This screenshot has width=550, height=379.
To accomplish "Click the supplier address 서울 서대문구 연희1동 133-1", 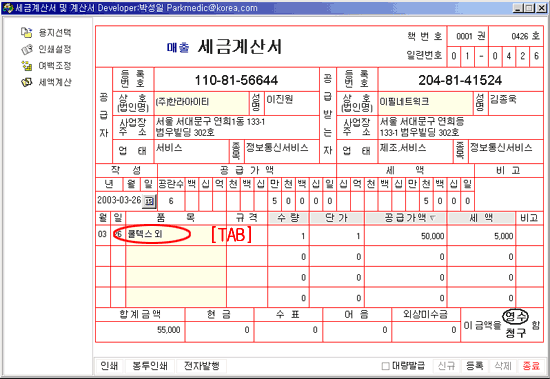I will pos(210,122).
